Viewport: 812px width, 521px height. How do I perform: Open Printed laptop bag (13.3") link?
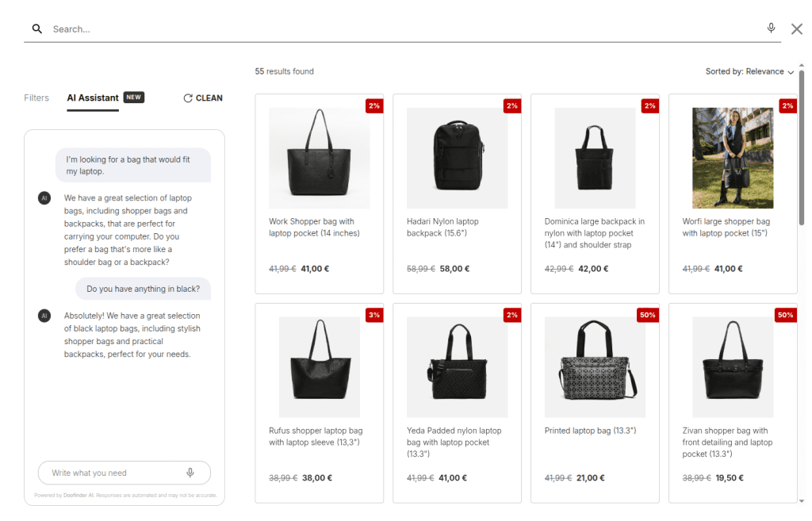pyautogui.click(x=590, y=431)
